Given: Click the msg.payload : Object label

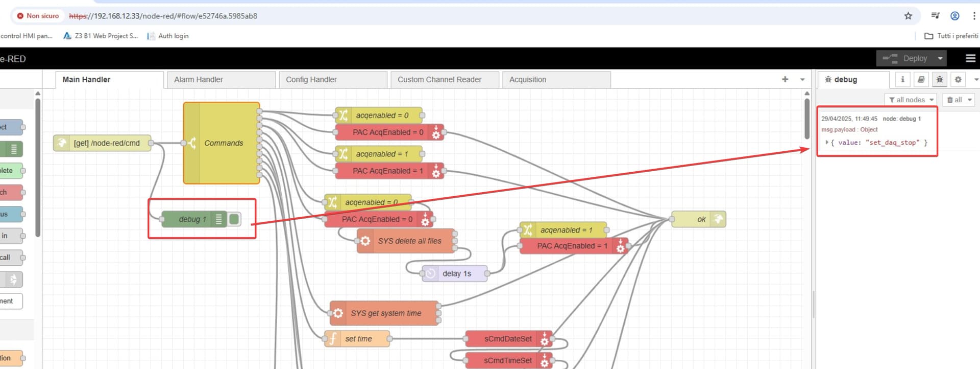Looking at the screenshot, I should (849, 130).
